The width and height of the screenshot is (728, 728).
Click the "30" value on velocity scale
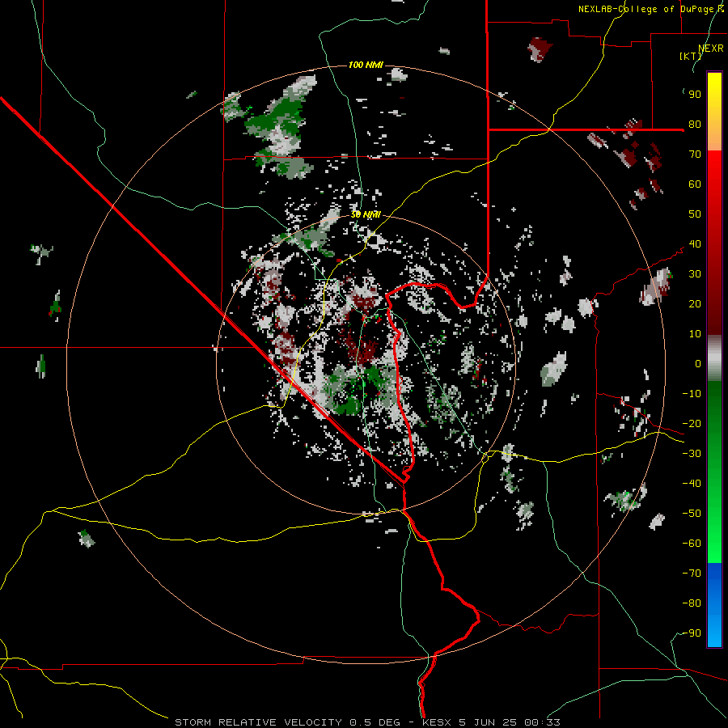[695, 274]
